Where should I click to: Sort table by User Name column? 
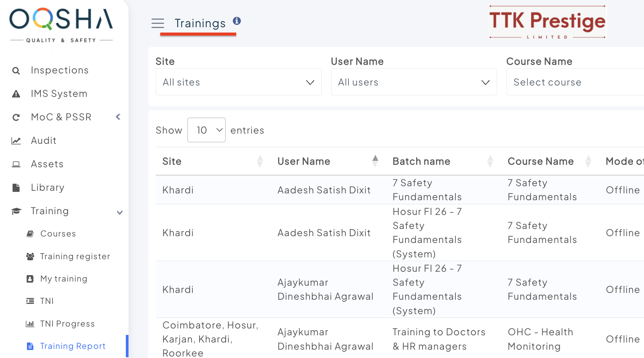(x=375, y=161)
